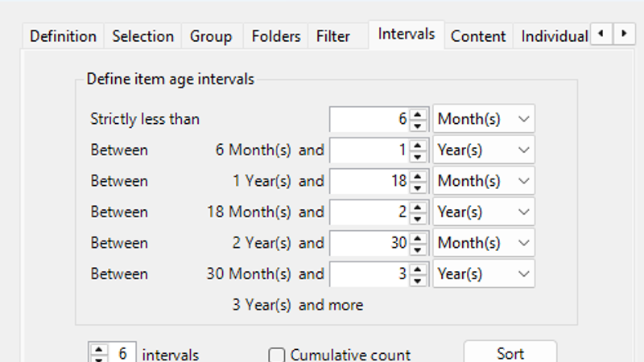Screen dimensions: 644x362
Task: Click value field in 18 Month(s) row
Action: pos(369,212)
